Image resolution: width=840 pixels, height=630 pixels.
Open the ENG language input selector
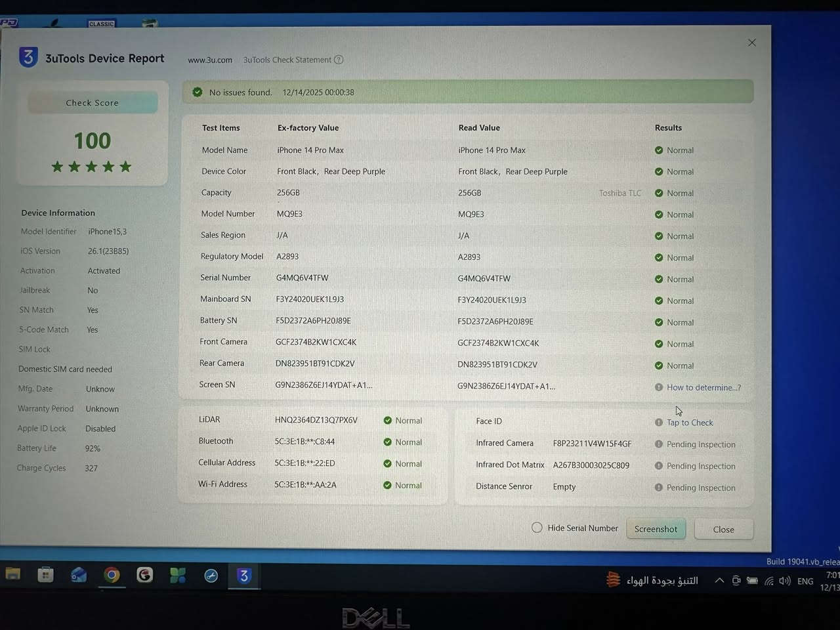pyautogui.click(x=805, y=581)
